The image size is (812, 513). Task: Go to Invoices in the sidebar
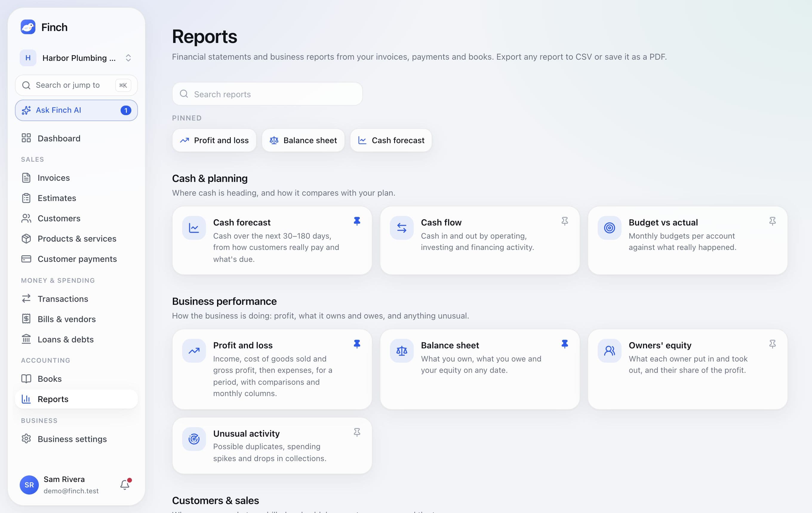pos(76,178)
